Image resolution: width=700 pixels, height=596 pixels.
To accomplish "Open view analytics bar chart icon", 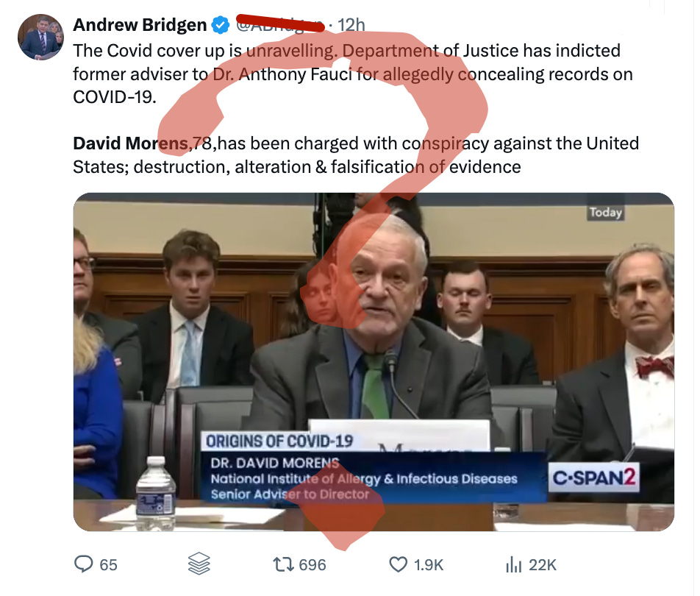I will pos(513,565).
